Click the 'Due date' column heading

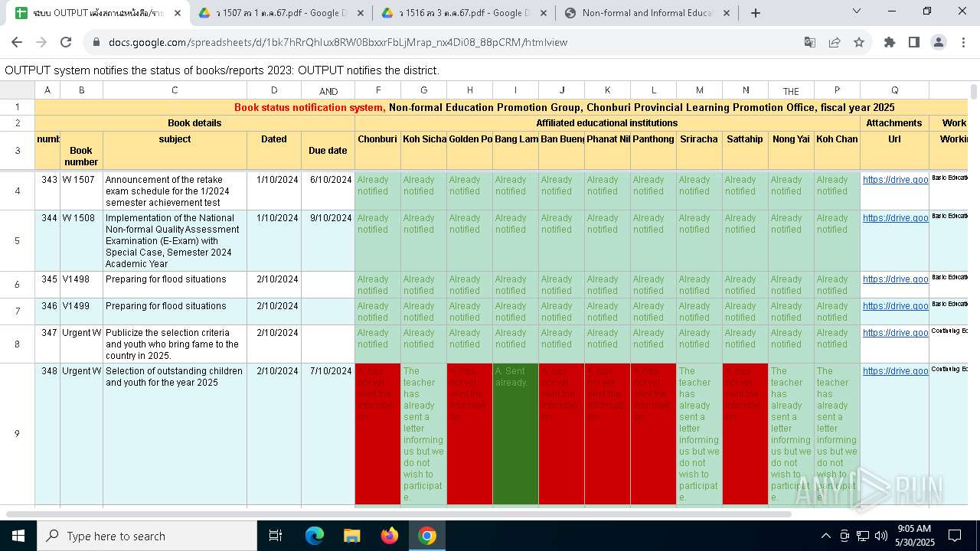coord(328,151)
